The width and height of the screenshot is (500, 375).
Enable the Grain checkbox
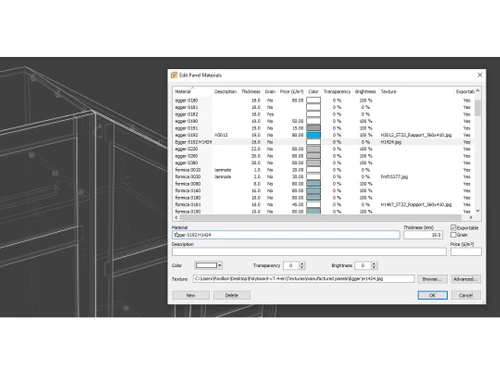click(453, 235)
